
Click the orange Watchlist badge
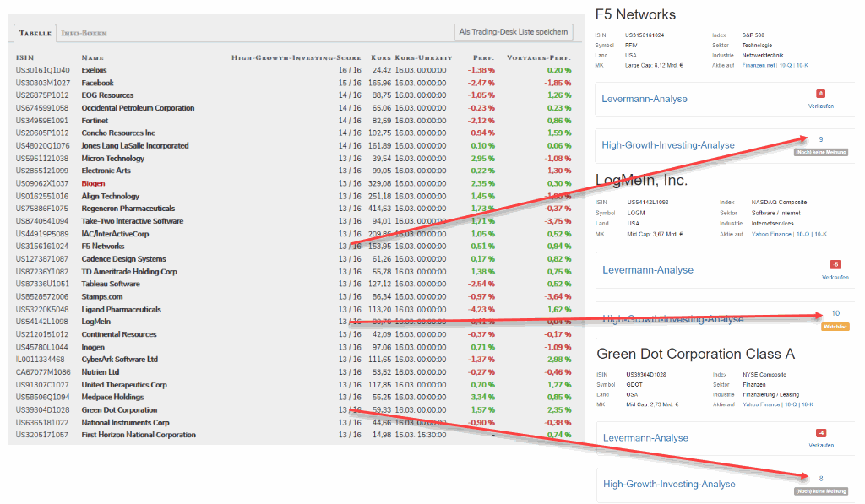point(835,327)
